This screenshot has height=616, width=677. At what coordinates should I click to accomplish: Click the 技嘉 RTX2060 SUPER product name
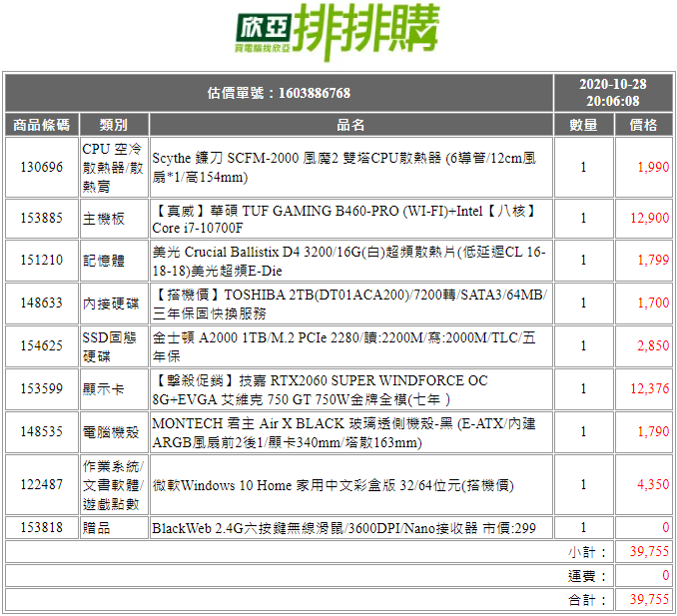coord(321,389)
